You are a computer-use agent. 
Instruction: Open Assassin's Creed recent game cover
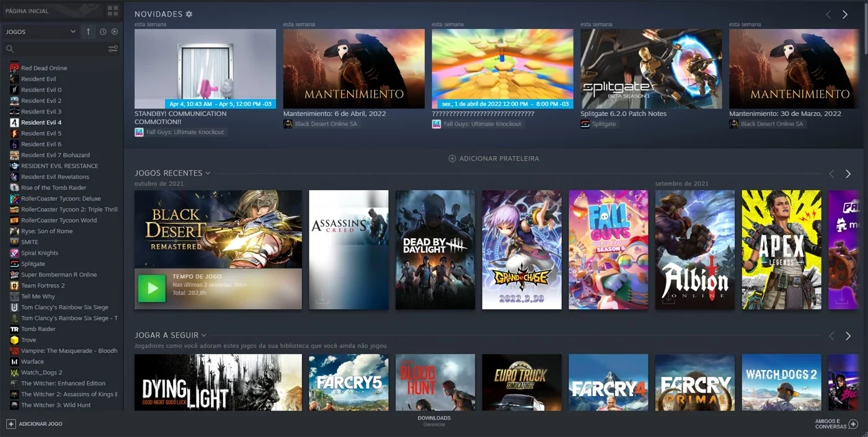point(348,250)
